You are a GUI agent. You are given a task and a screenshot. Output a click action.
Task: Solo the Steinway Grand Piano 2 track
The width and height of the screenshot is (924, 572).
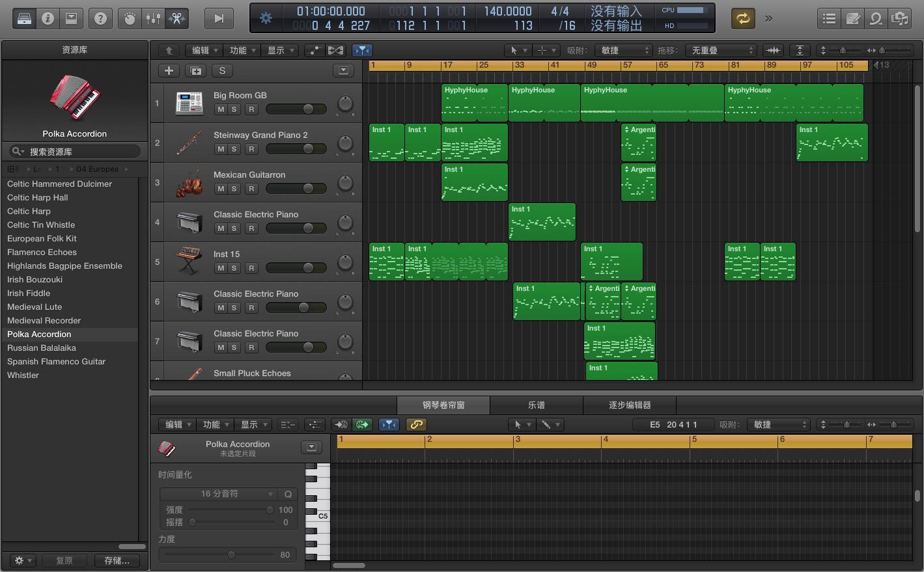(x=234, y=149)
